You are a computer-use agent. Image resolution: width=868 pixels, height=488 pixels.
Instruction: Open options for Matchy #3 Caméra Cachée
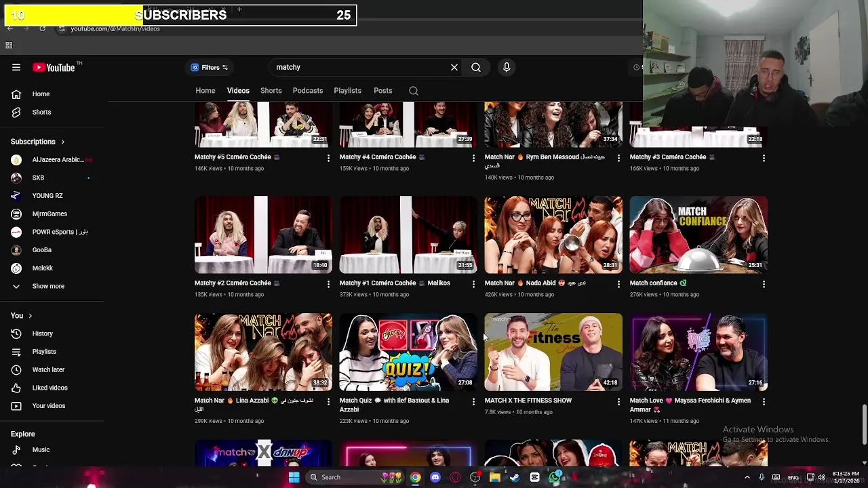point(764,158)
